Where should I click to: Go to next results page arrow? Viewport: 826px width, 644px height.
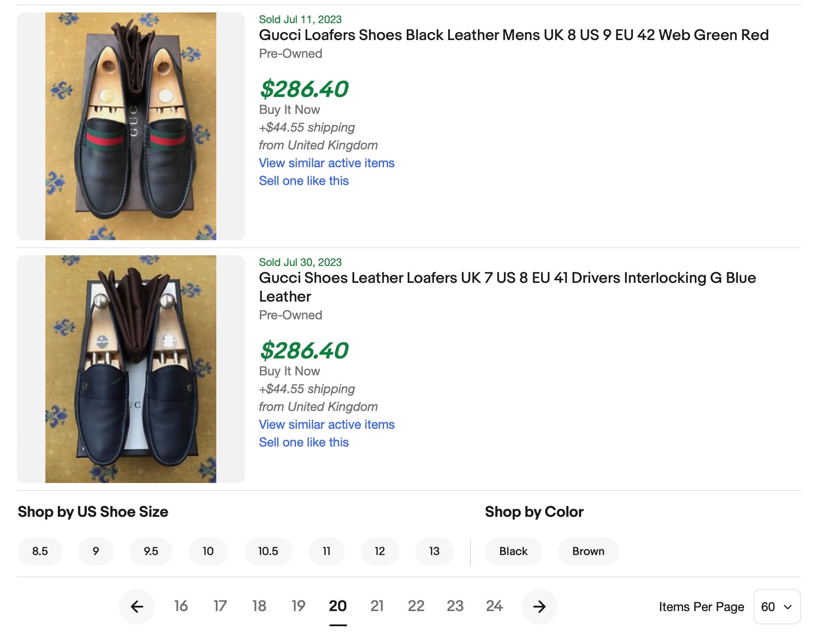[539, 606]
